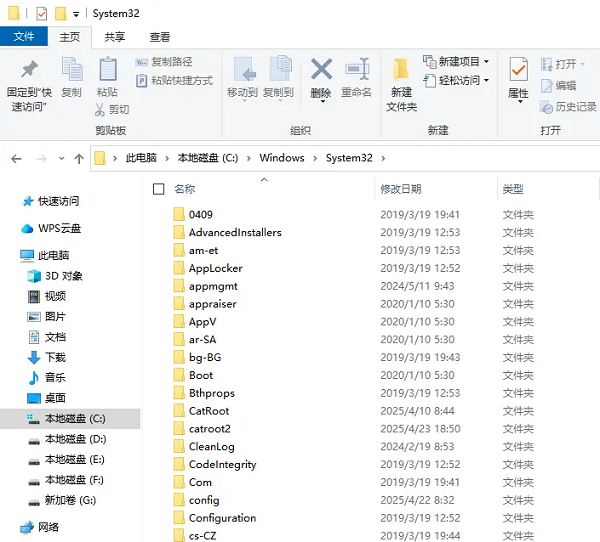Open the Properties (属性) dropdown arrow
Viewport: 600px width, 542px height.
520,102
